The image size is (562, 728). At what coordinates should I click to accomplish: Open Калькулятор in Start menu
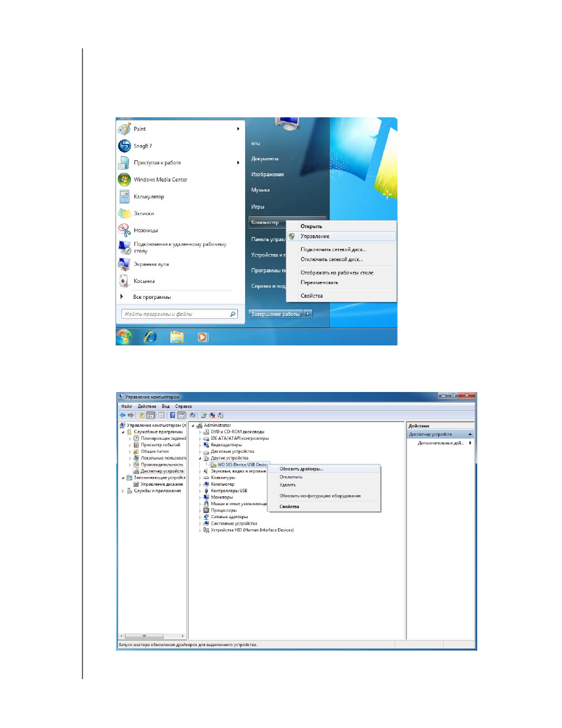[x=148, y=197]
